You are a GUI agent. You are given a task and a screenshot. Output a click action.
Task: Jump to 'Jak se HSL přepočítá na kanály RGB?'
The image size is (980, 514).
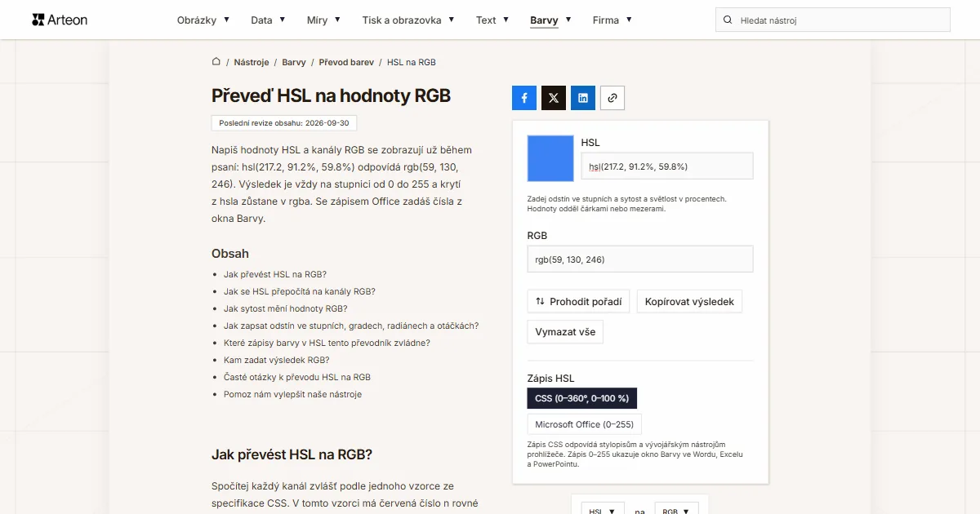coord(300,291)
